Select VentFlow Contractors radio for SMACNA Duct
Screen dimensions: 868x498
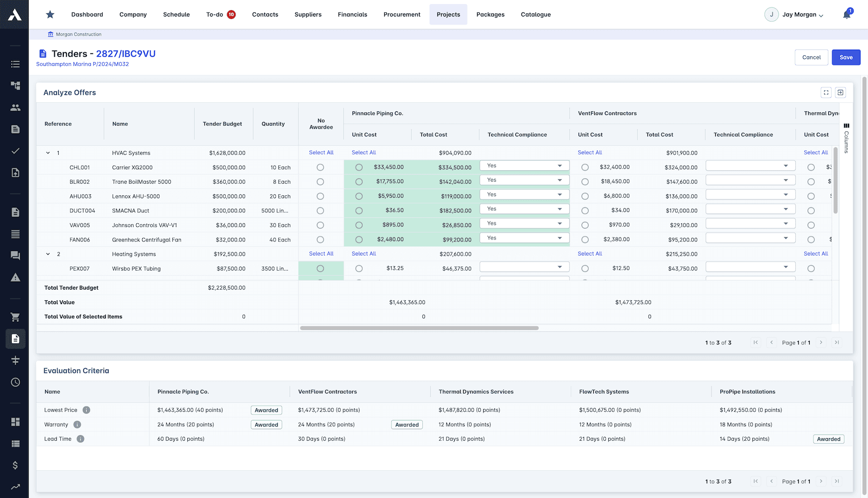tap(585, 211)
